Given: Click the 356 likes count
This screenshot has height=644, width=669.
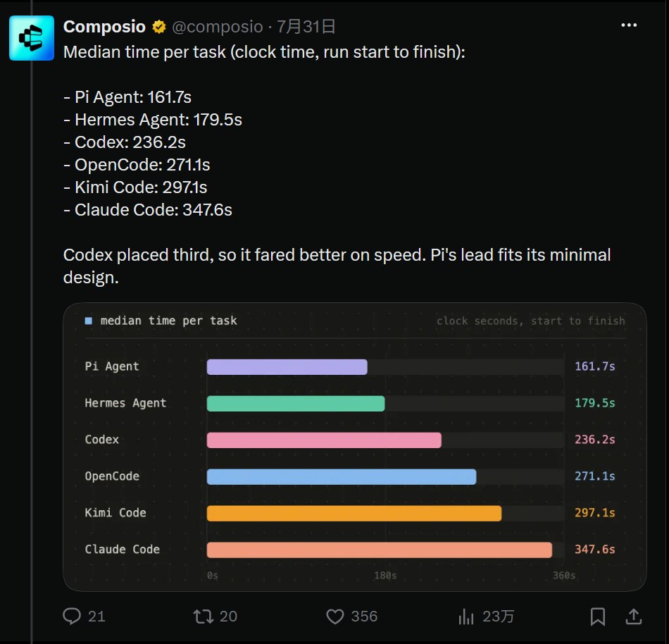Looking at the screenshot, I should (364, 617).
